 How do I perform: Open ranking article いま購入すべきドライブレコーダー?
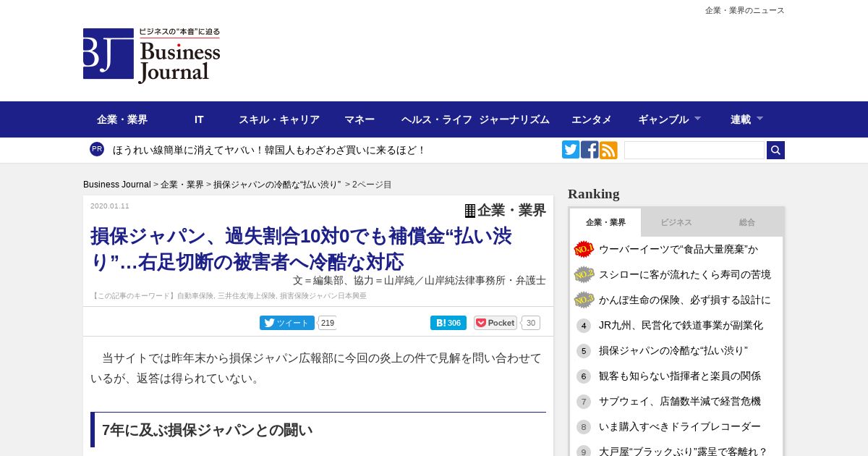tap(680, 426)
